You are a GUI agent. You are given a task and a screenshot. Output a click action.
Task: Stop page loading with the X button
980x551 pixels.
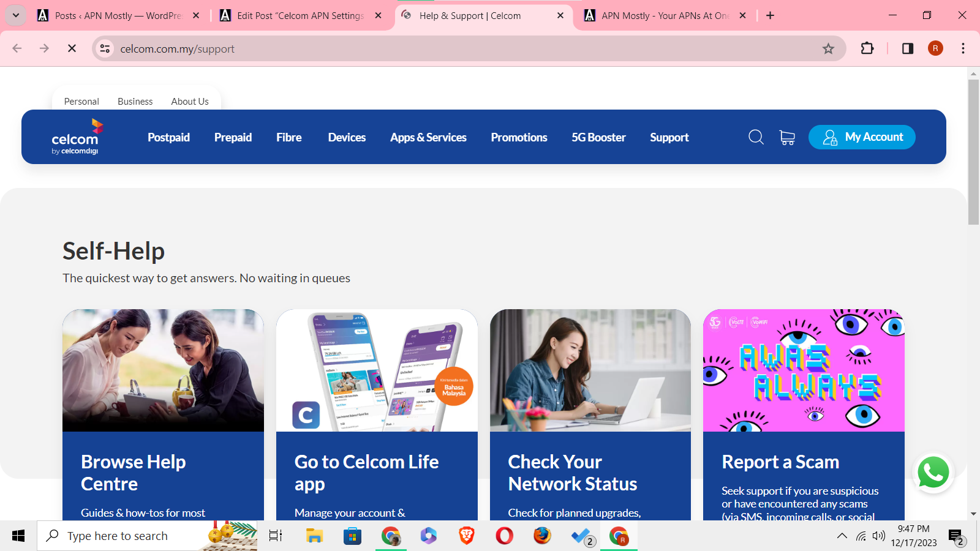[x=72, y=48]
